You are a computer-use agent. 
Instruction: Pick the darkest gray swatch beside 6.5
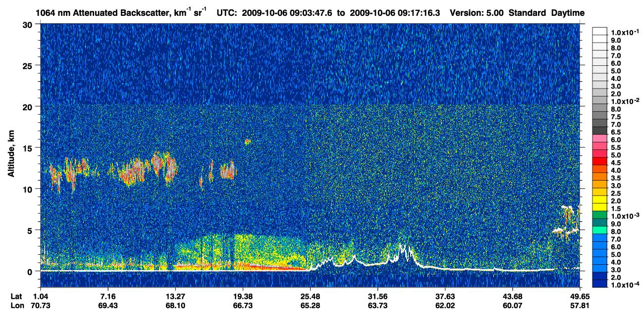600,131
